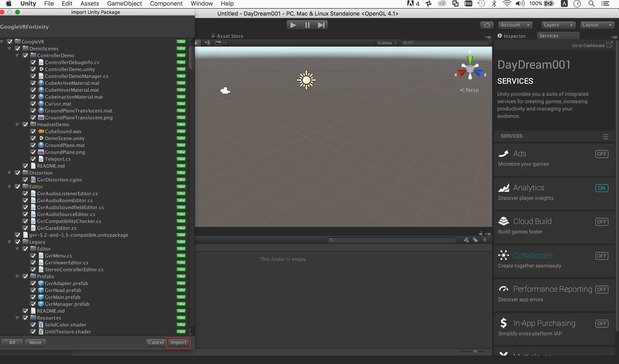Uncheck GvrMain.prefab checkbox

(33, 297)
